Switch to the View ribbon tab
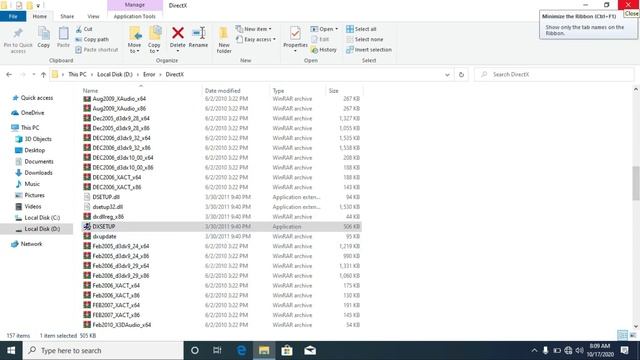The image size is (640, 360). pyautogui.click(x=93, y=16)
